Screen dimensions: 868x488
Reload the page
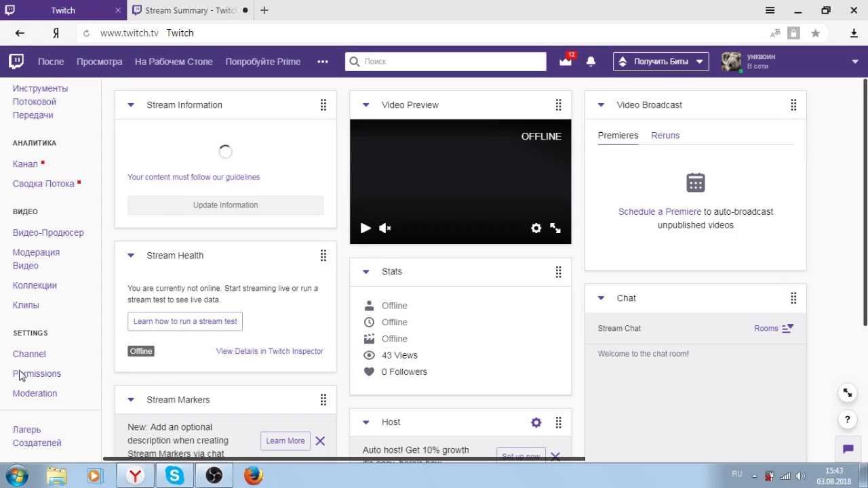tap(86, 33)
